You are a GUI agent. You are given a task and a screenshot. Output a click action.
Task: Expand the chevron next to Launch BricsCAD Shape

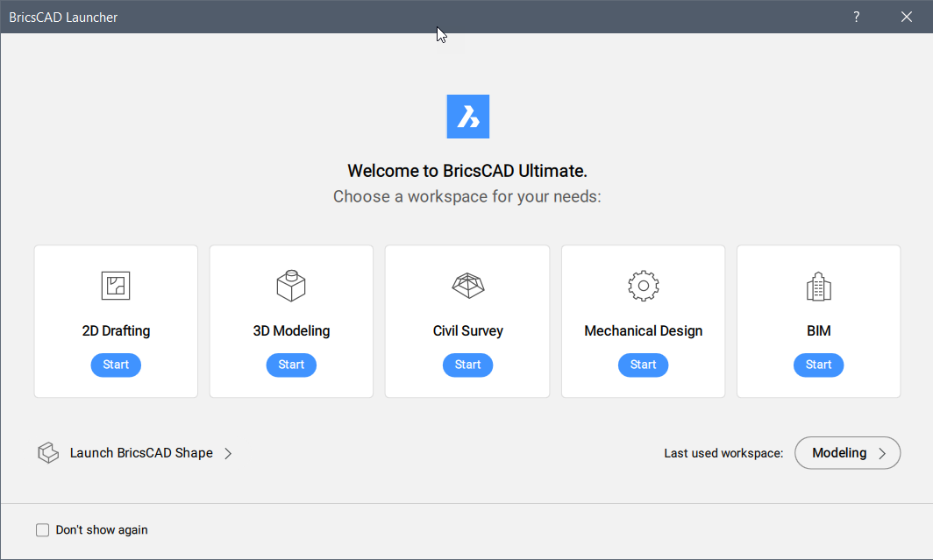228,453
